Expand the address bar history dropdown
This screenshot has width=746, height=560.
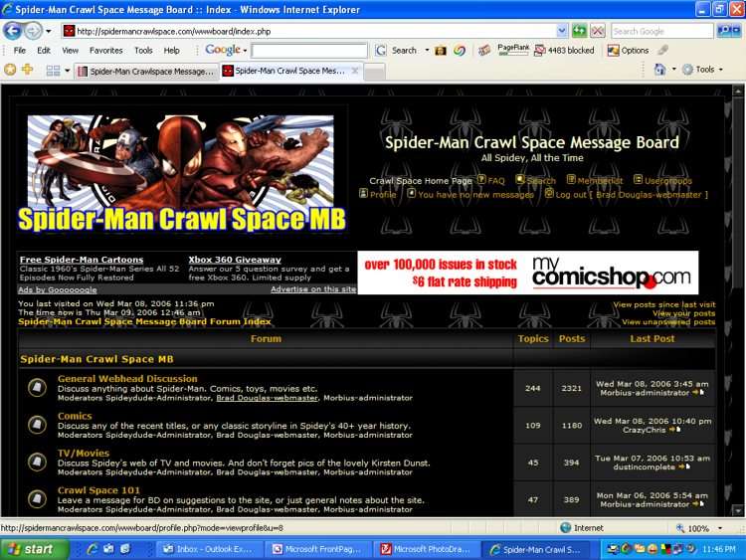pos(561,31)
